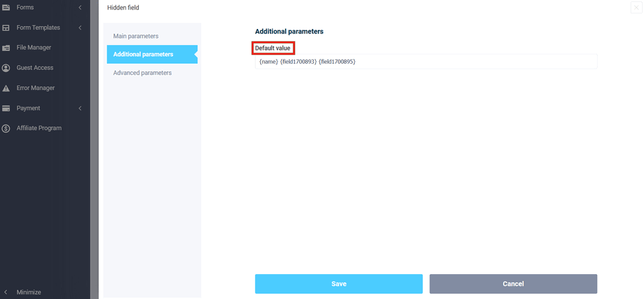The height and width of the screenshot is (299, 644).
Task: Expand the Forms submenu chevron
Action: (x=80, y=7)
